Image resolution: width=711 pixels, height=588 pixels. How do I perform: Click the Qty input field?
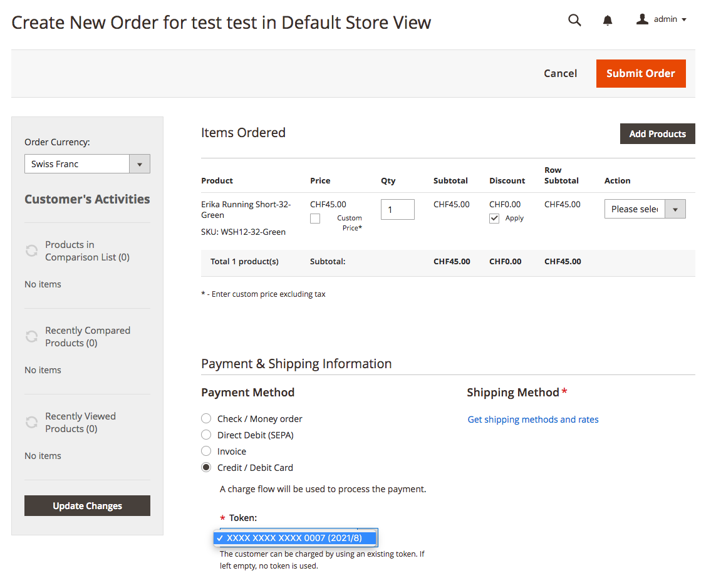pyautogui.click(x=397, y=209)
